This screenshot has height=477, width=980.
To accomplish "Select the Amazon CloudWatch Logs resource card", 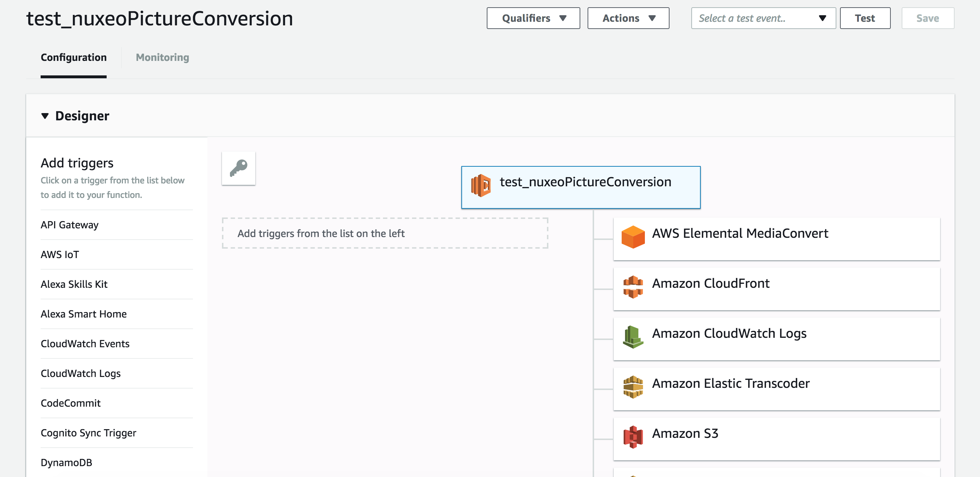I will click(x=777, y=339).
